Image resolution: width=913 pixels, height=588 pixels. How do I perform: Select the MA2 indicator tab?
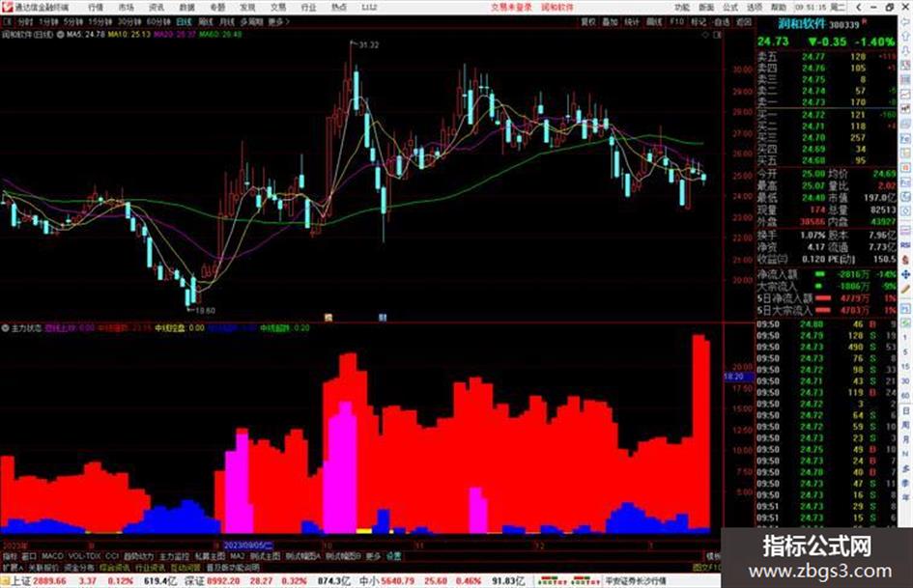[x=237, y=556]
